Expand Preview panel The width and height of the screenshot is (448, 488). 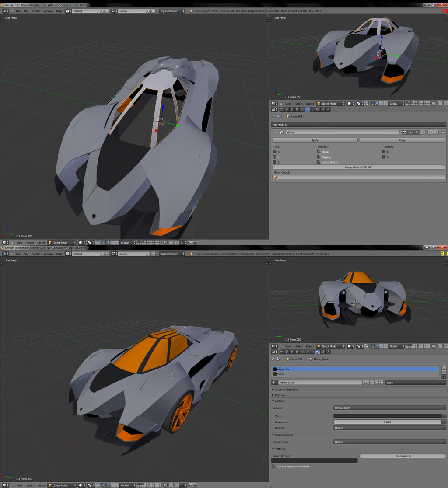(x=280, y=395)
